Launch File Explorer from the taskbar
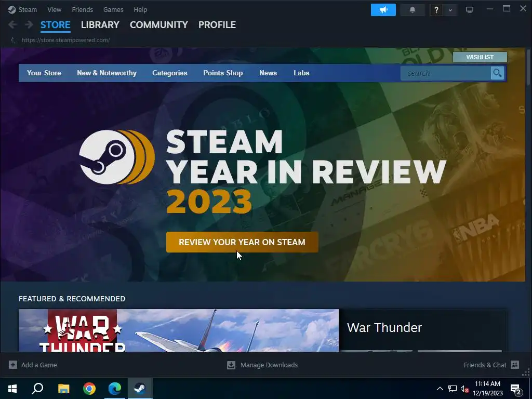This screenshot has height=399, width=532. coord(63,388)
